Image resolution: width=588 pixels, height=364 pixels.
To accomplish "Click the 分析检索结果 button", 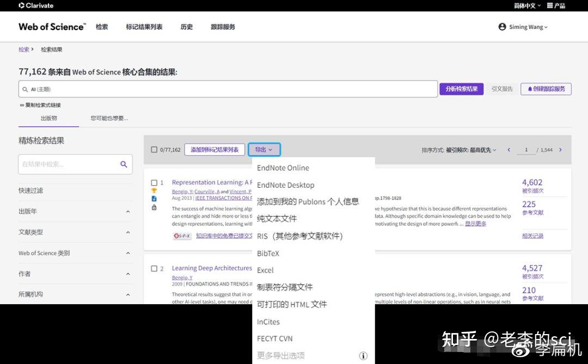I will [x=461, y=89].
